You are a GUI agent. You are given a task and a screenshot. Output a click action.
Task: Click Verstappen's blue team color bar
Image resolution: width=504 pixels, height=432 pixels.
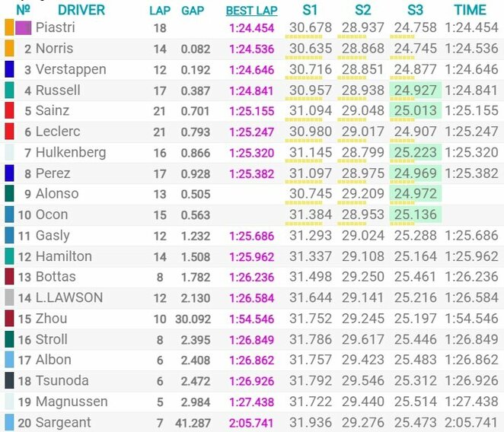click(x=9, y=70)
